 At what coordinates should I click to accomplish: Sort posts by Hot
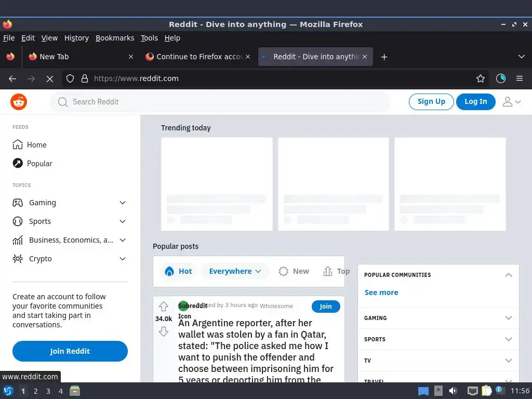[179, 271]
